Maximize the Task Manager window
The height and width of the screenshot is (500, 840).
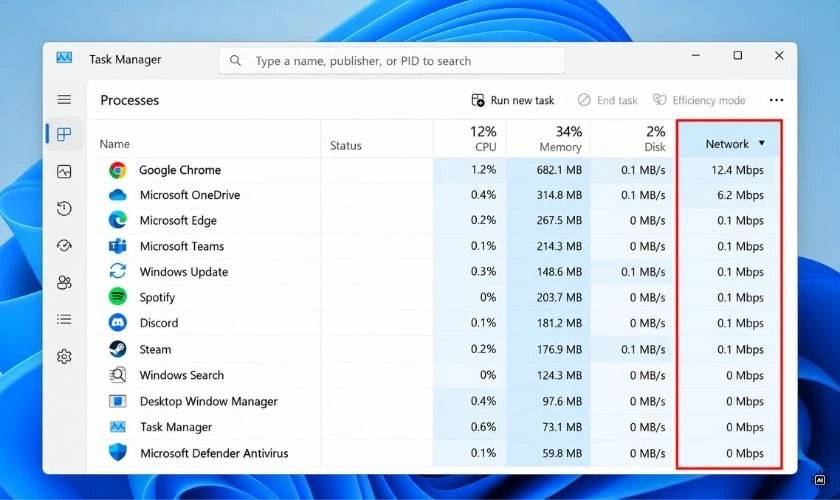pos(738,55)
